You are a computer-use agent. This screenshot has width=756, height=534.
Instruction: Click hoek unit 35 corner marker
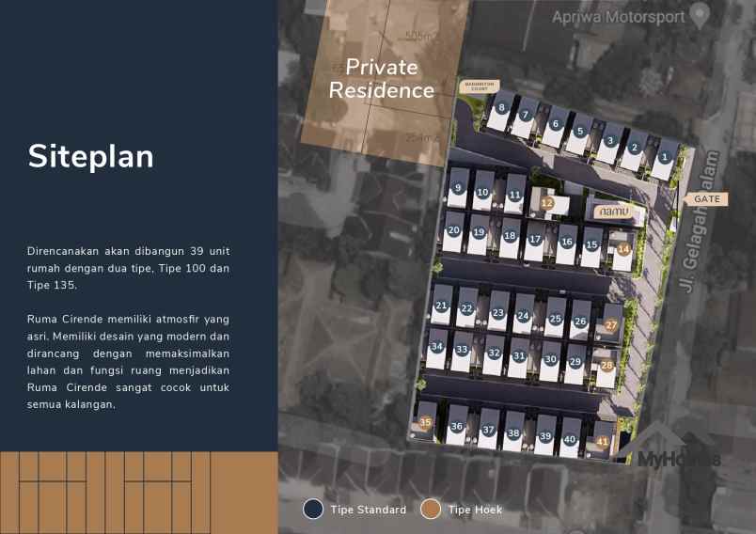(x=425, y=423)
